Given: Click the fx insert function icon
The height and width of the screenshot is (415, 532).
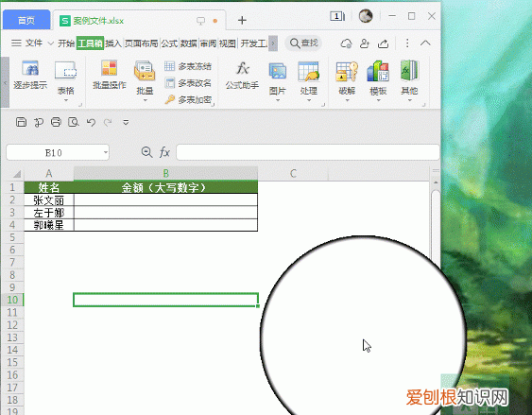Looking at the screenshot, I should (x=164, y=152).
